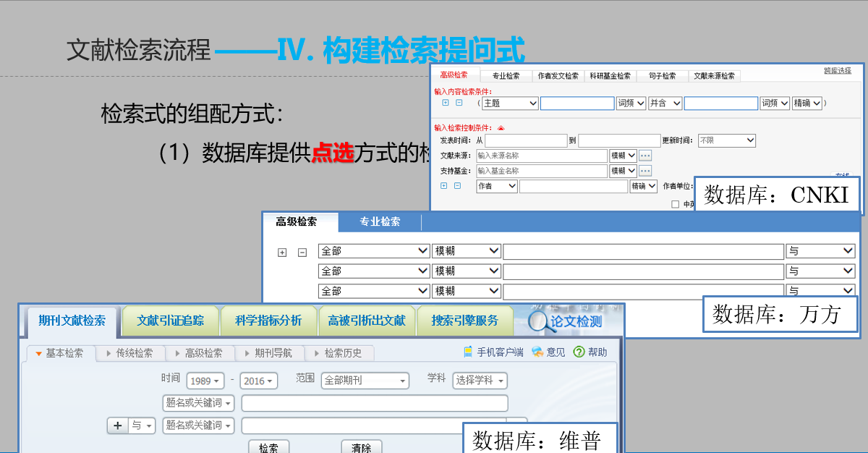The image size is (868, 453).
Task: Open 精确 dropdown beside the 作者 field
Action: (643, 186)
